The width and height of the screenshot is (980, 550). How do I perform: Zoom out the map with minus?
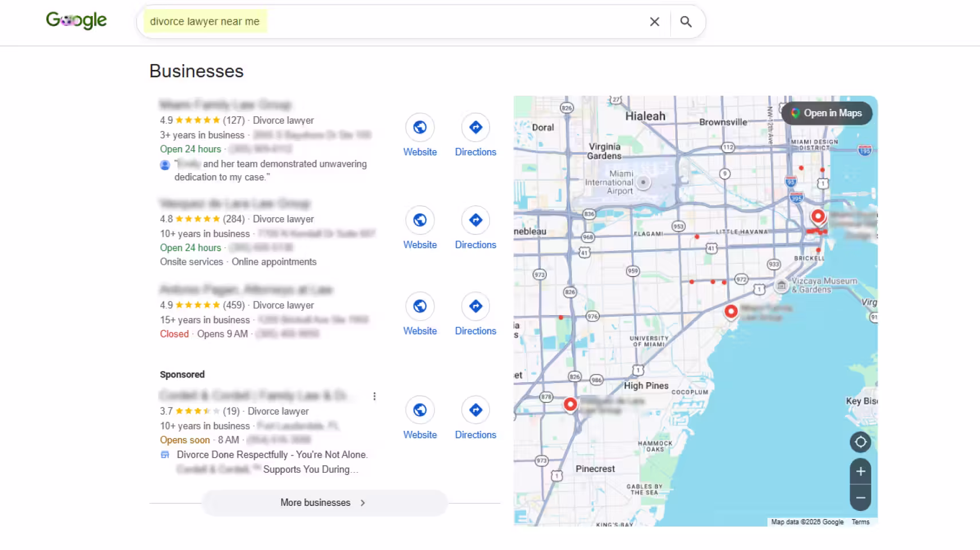860,498
